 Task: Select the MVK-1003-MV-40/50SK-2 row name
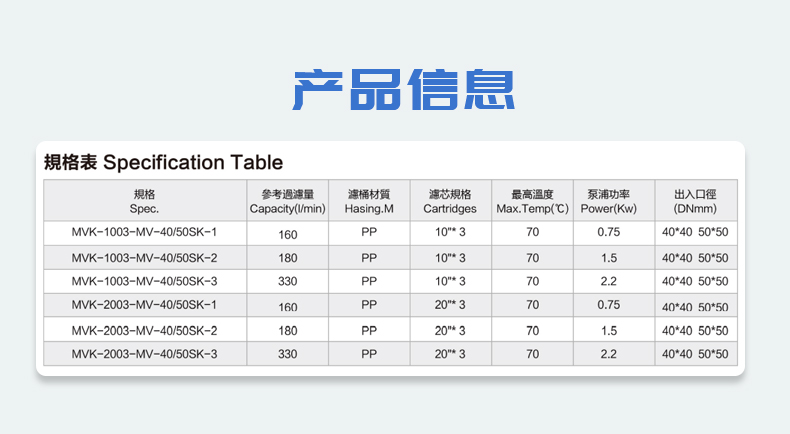point(144,257)
